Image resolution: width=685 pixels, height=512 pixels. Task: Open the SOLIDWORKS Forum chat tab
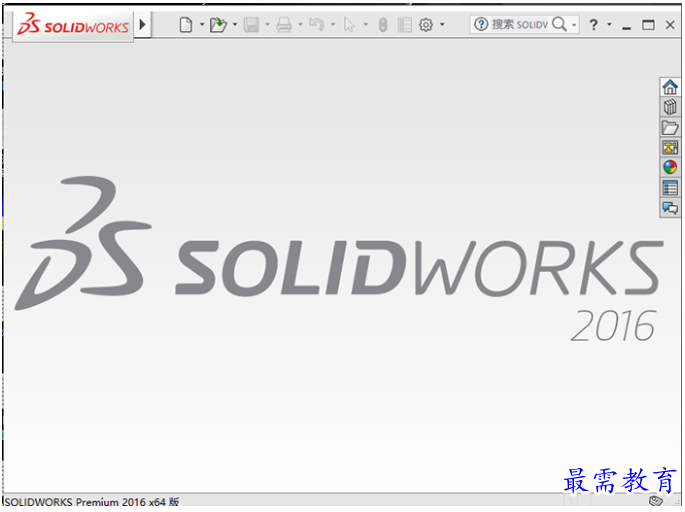coord(670,208)
